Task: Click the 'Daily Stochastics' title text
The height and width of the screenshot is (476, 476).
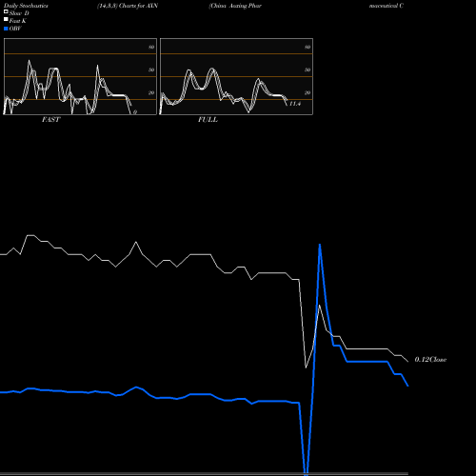Action: pos(26,6)
